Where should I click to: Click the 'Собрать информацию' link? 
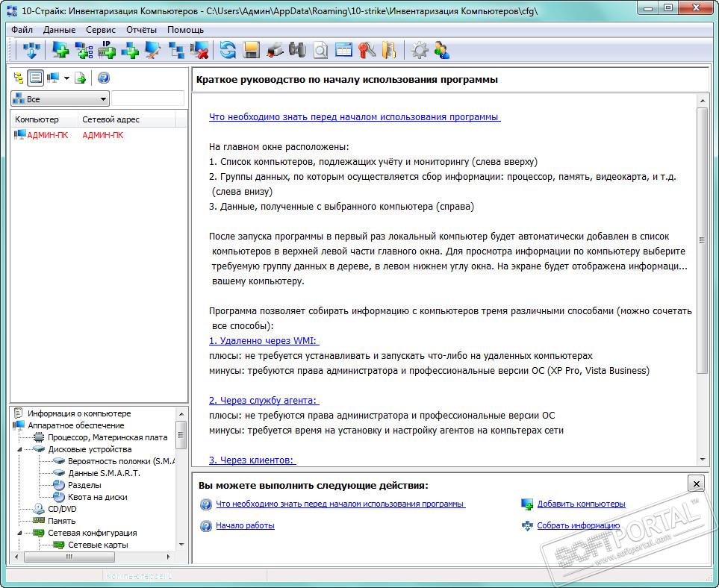pos(578,525)
